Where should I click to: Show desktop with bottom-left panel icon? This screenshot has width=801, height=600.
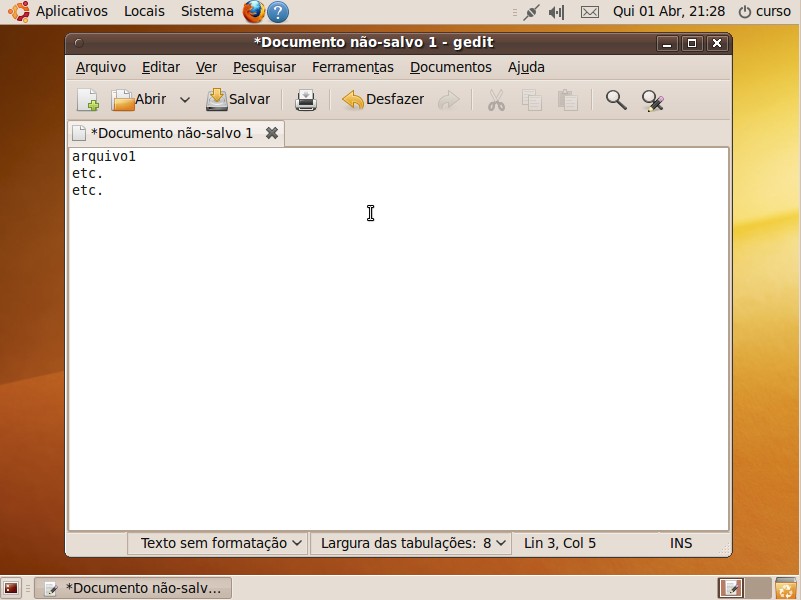click(11, 588)
